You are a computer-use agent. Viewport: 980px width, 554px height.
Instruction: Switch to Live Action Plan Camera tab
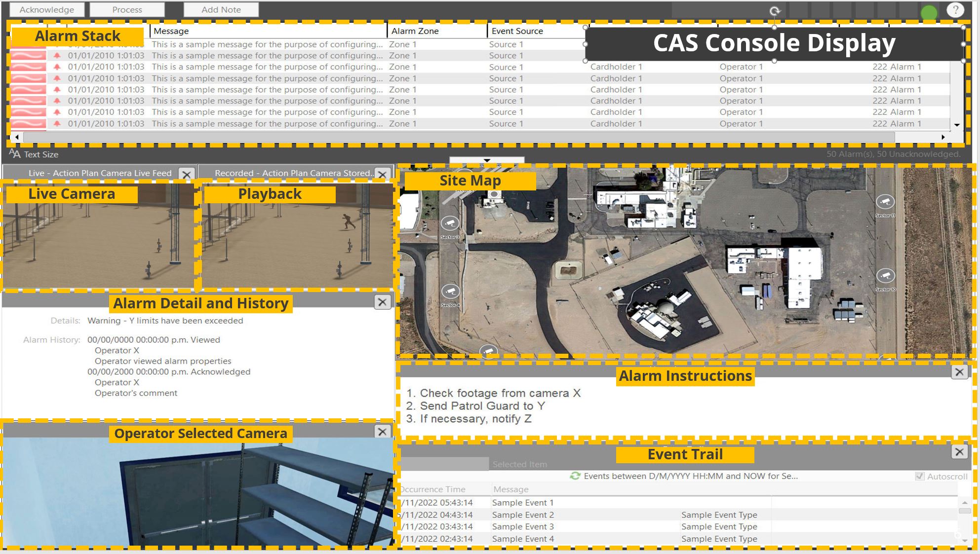[100, 173]
